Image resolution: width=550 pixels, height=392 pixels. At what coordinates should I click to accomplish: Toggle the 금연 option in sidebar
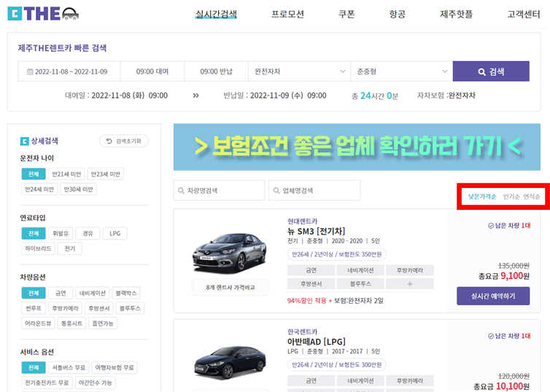(x=61, y=293)
